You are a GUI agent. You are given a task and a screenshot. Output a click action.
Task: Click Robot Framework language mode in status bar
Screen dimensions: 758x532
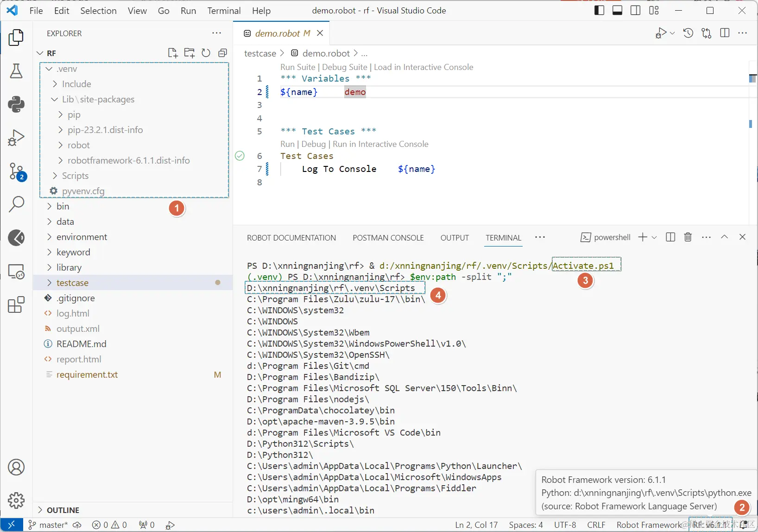pos(649,525)
